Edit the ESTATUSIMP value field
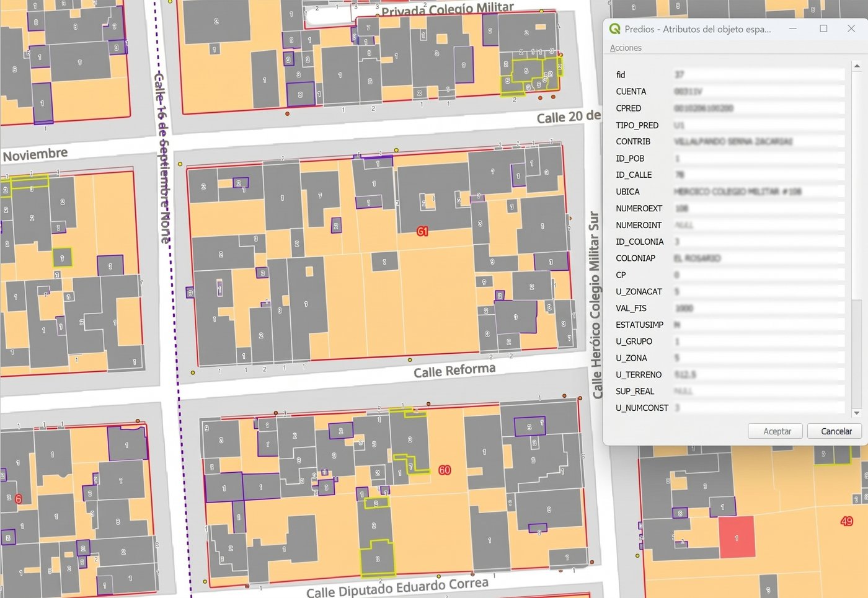The width and height of the screenshot is (868, 598). (x=759, y=325)
